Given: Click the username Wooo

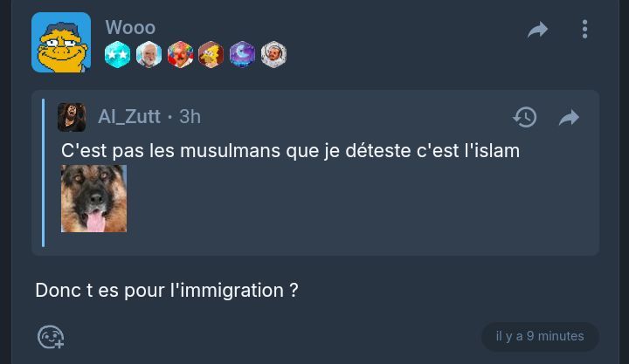Looking at the screenshot, I should tap(130, 27).
